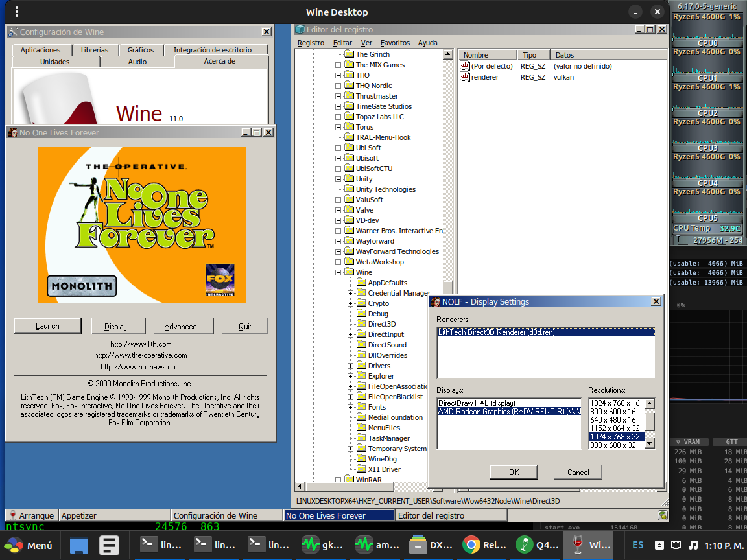Open the Display... settings button
747x560 pixels.
pos(118,326)
